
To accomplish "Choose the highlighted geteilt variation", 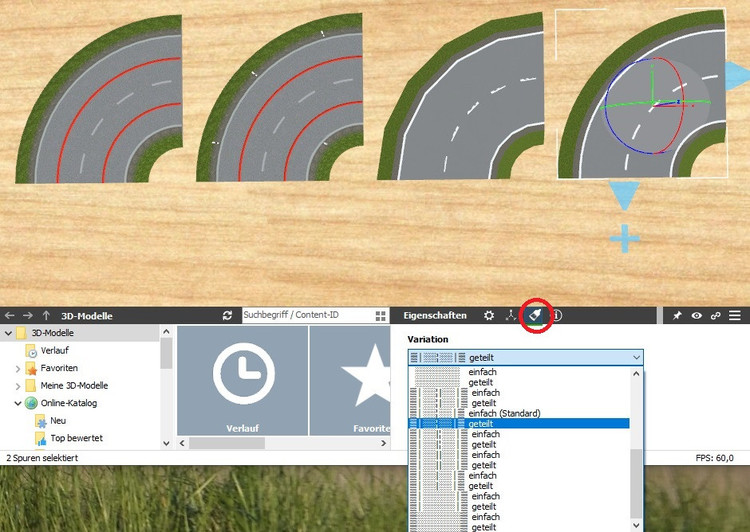I will [519, 424].
